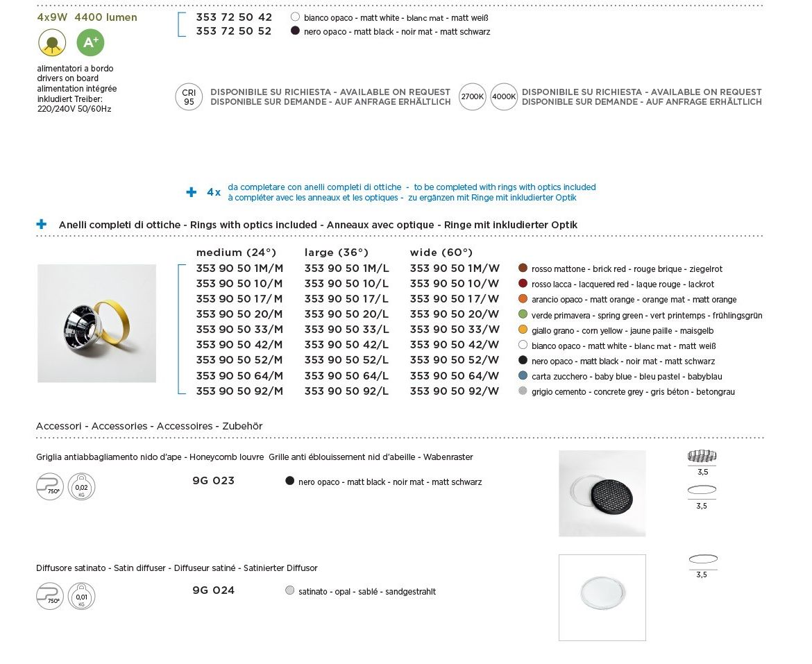This screenshot has height=664, width=812.
Task: Select the corn yellow color swatch
Action: click(x=523, y=330)
